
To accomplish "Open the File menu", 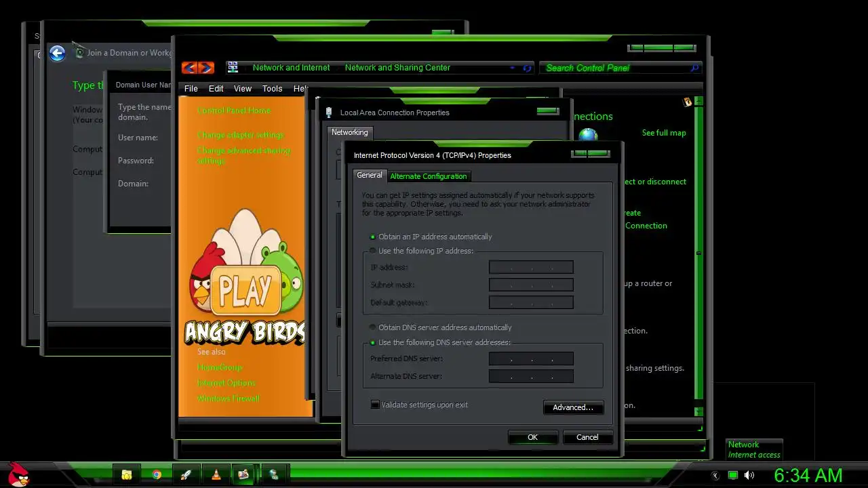I will click(191, 89).
